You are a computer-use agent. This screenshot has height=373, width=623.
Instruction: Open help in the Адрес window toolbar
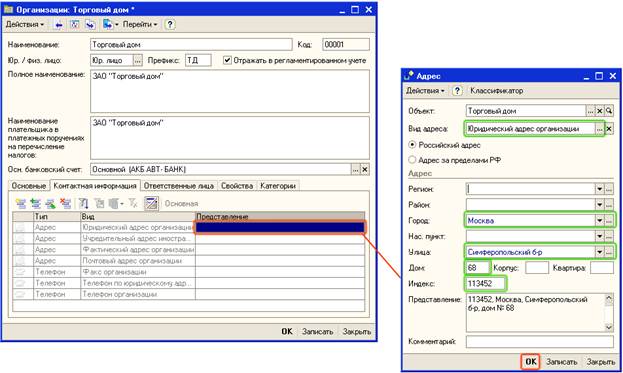coord(457,91)
